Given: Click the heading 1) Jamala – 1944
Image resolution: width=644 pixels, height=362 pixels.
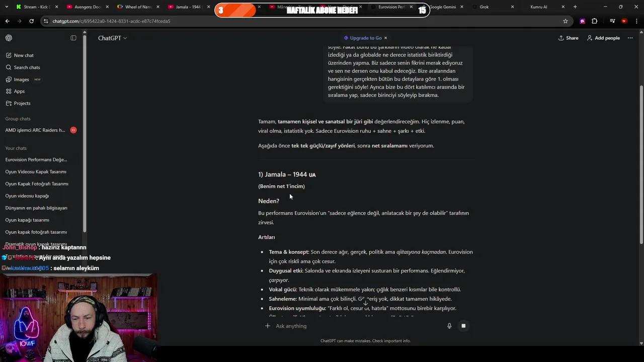Looking at the screenshot, I should [x=287, y=174].
